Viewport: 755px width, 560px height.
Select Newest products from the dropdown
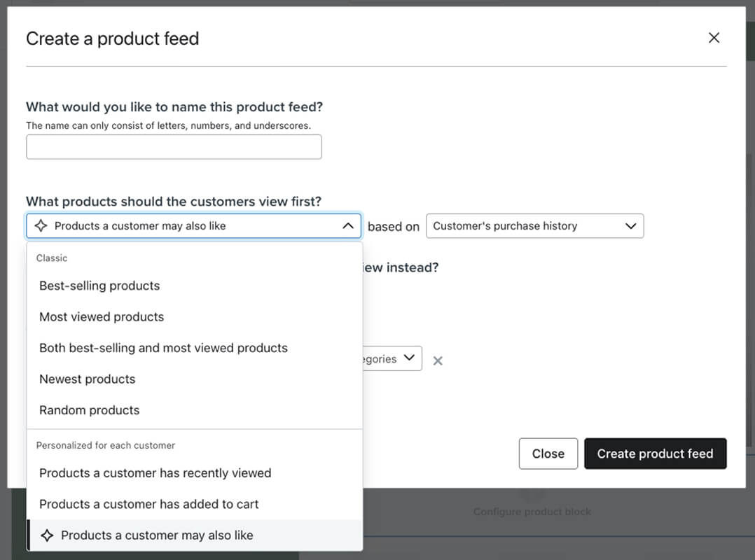click(x=87, y=379)
